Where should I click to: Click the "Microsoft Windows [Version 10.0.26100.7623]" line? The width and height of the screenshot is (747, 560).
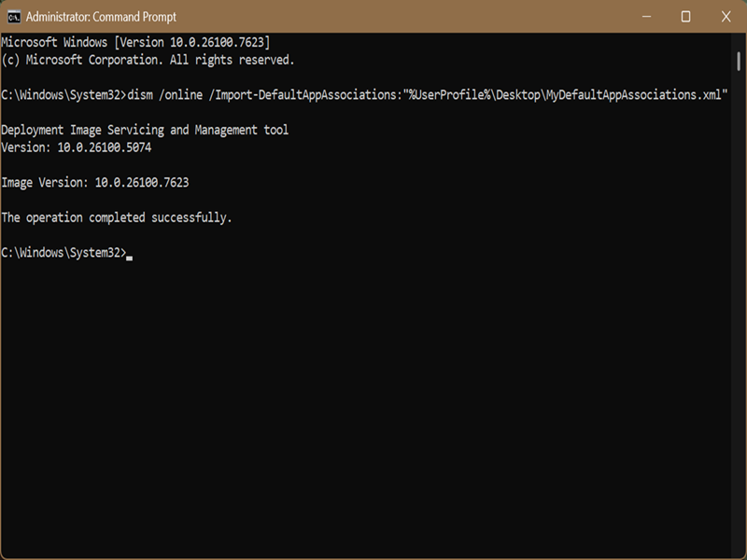point(135,43)
